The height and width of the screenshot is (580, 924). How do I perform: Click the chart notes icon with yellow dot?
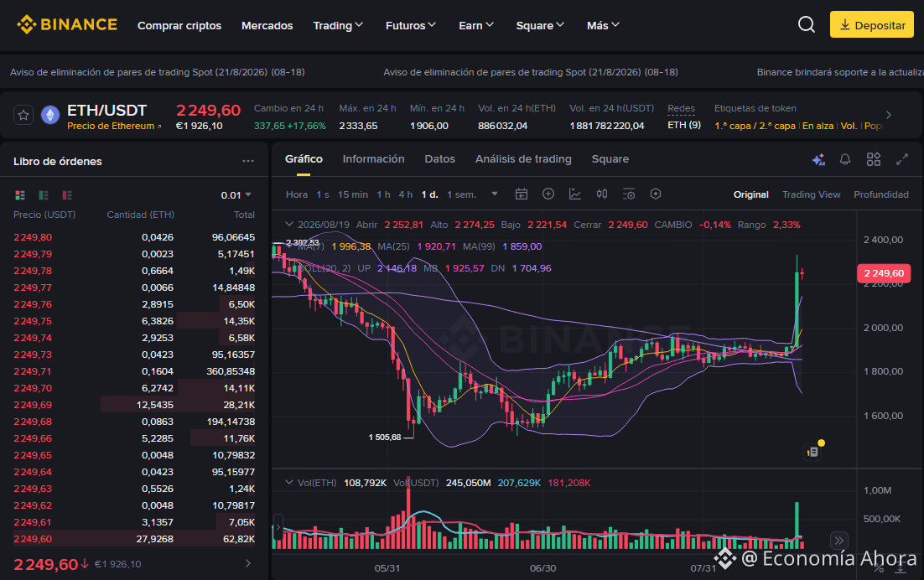(x=813, y=451)
